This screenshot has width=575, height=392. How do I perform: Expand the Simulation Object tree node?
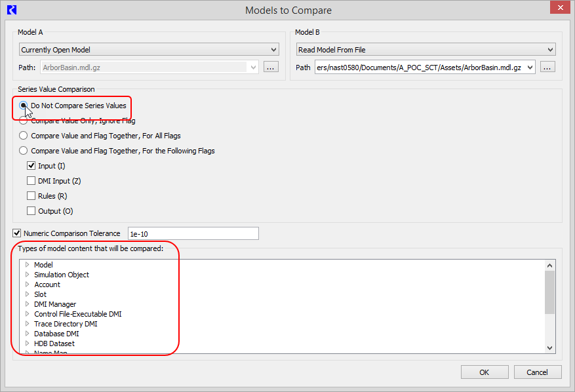(x=28, y=275)
